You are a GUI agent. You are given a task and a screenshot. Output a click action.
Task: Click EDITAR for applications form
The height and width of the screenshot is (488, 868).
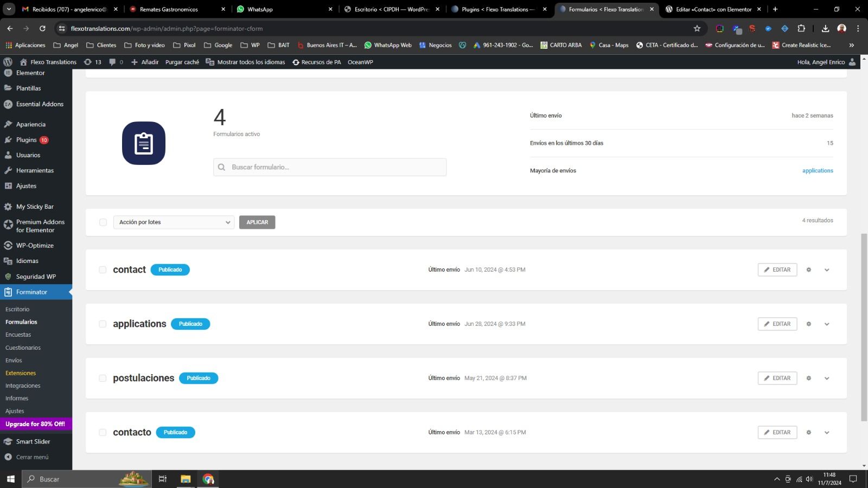[777, 324]
